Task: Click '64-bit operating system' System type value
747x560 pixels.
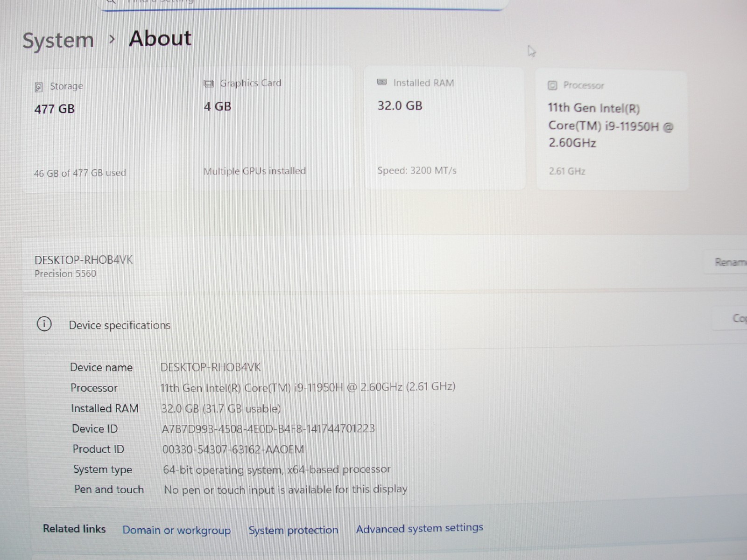Action: 277,469
